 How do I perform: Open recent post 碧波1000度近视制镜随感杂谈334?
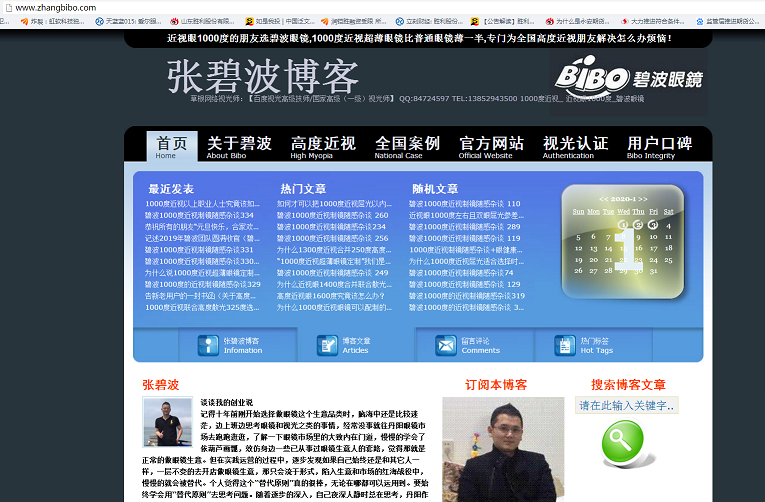tap(199, 215)
